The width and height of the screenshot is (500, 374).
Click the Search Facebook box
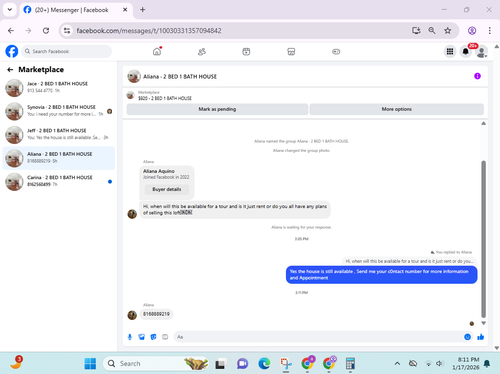point(67,51)
